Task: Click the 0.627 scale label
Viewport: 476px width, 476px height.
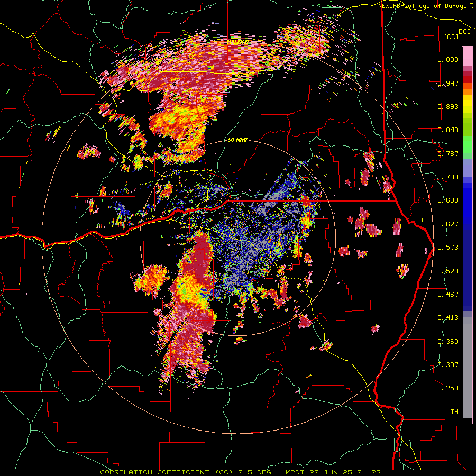Action: click(x=448, y=224)
